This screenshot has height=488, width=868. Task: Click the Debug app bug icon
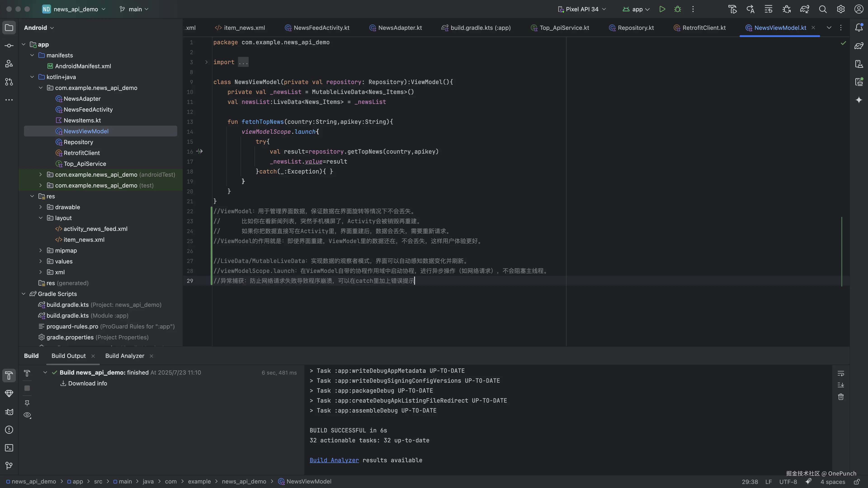[x=678, y=9]
